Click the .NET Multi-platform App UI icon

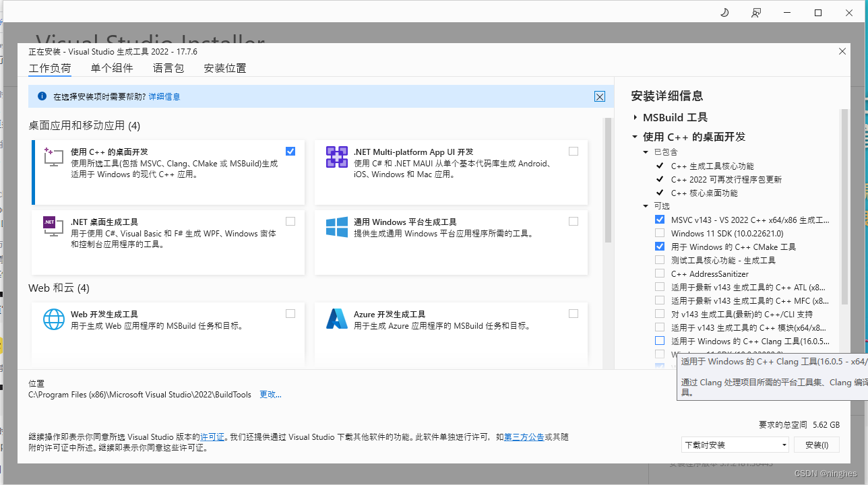(336, 158)
